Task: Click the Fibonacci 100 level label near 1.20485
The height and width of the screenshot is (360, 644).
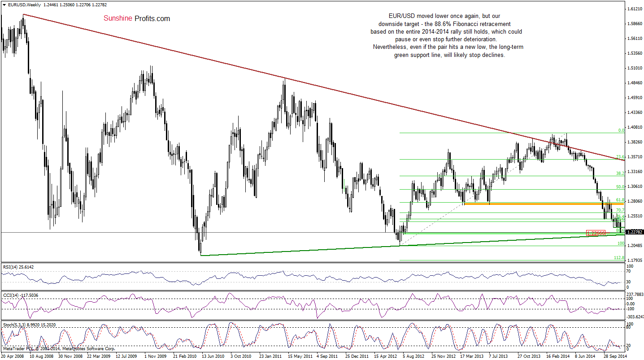Action: coord(621,243)
